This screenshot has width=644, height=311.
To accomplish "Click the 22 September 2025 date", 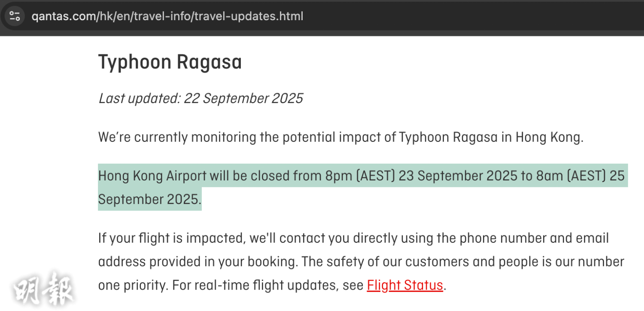I will 243,99.
